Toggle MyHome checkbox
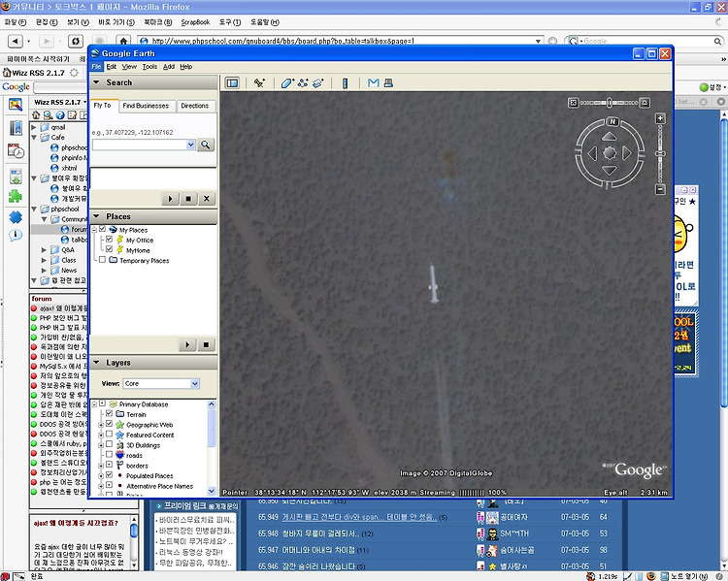Screen dimensions: 728x581 tap(109, 249)
